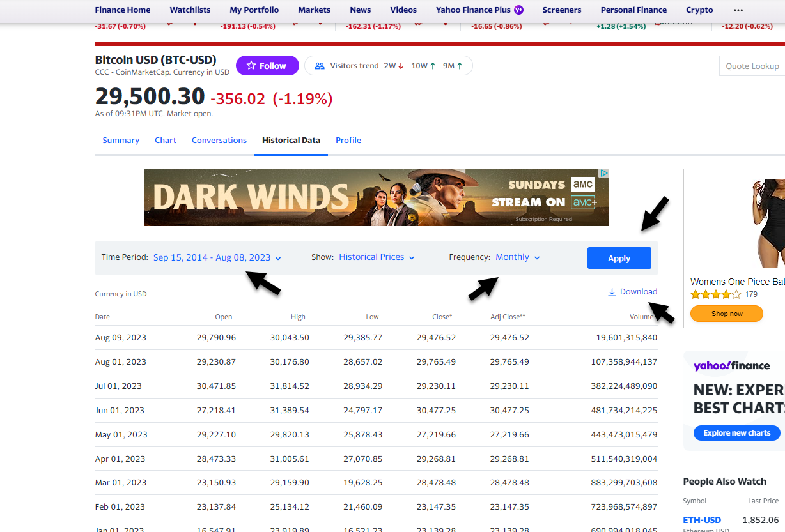This screenshot has height=532, width=785.
Task: Click the close value 30,477.25
Action: pos(436,411)
